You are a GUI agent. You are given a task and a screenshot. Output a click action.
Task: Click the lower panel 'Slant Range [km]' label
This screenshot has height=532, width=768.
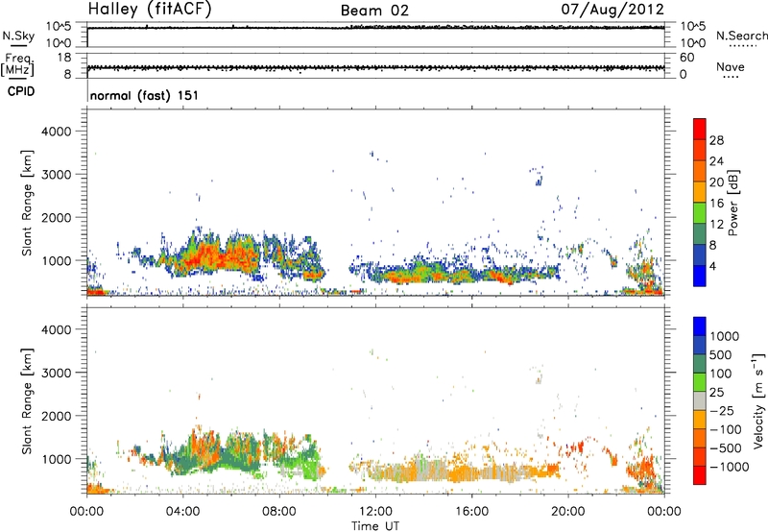[27, 401]
